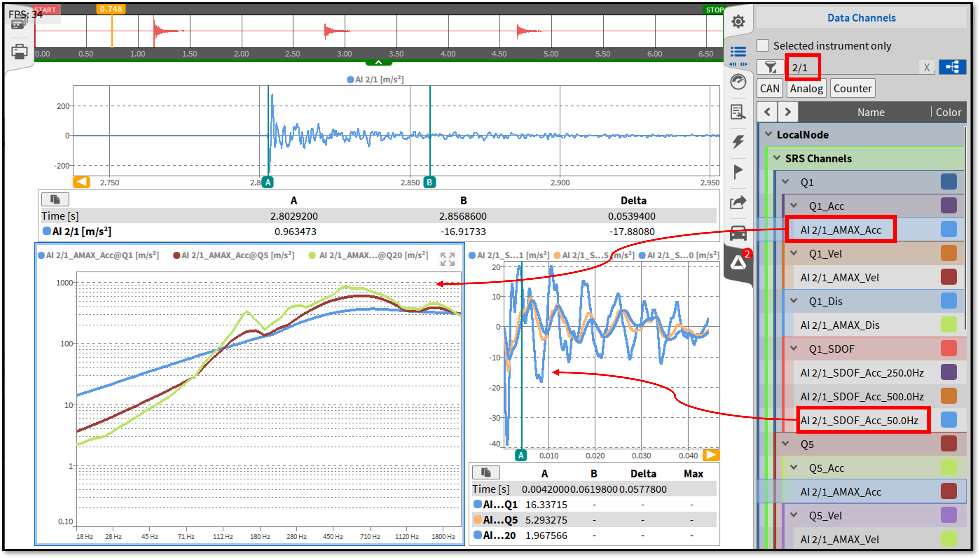The image size is (980, 558).
Task: Select AI 2/1_AMAX_Vel under Q1_Vel
Action: click(839, 278)
